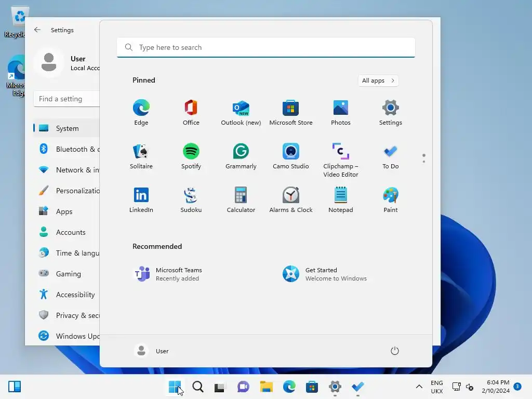Open the To Do pinned app
This screenshot has width=532, height=399.
(391, 156)
